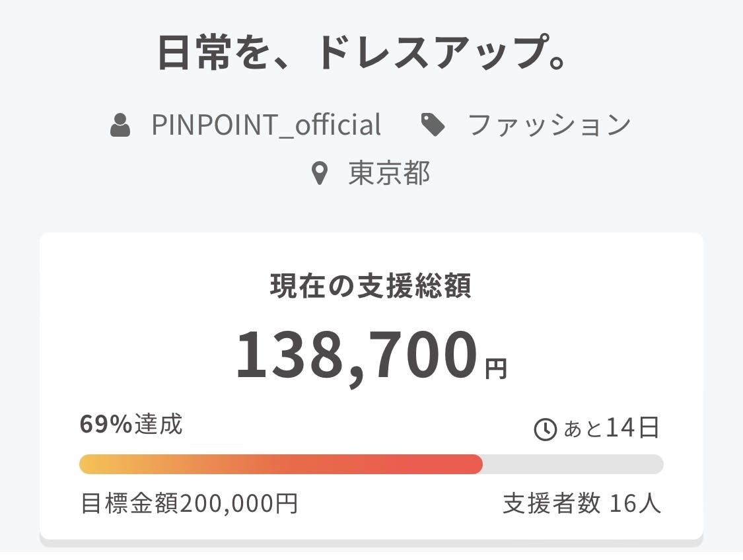Click the category tag icon
743x560 pixels.
433,125
